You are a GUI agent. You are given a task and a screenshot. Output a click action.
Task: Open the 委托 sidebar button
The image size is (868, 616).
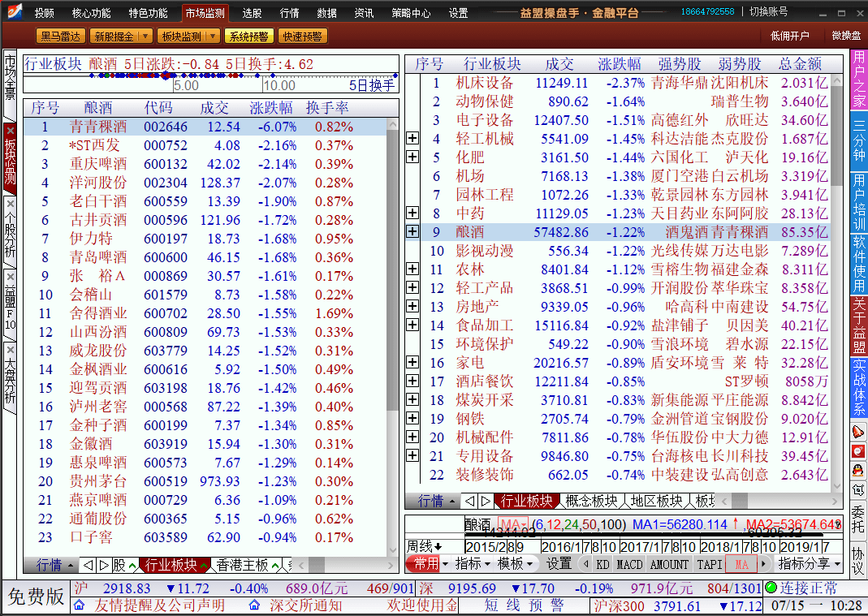[857, 519]
